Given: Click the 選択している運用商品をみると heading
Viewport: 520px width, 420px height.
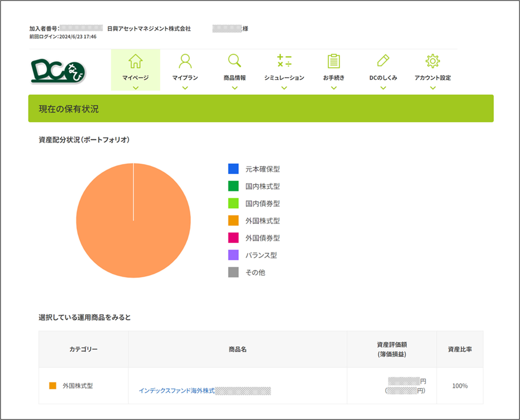Looking at the screenshot, I should [x=84, y=317].
